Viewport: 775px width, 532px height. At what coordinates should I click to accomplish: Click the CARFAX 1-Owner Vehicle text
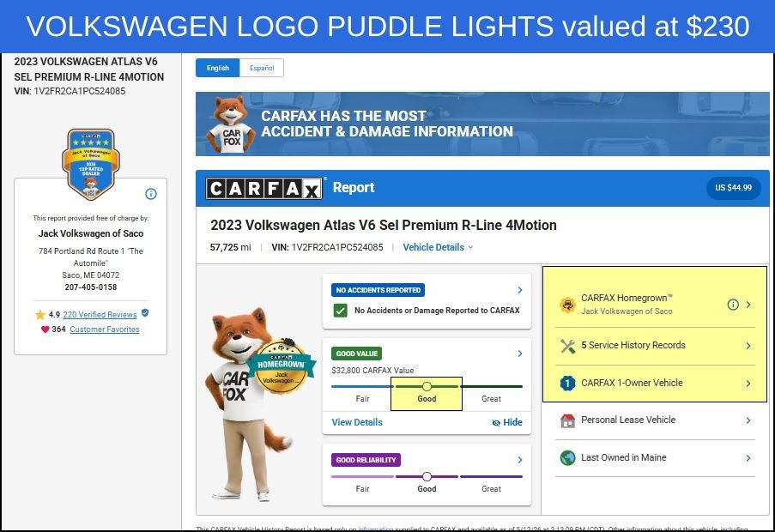click(x=632, y=383)
